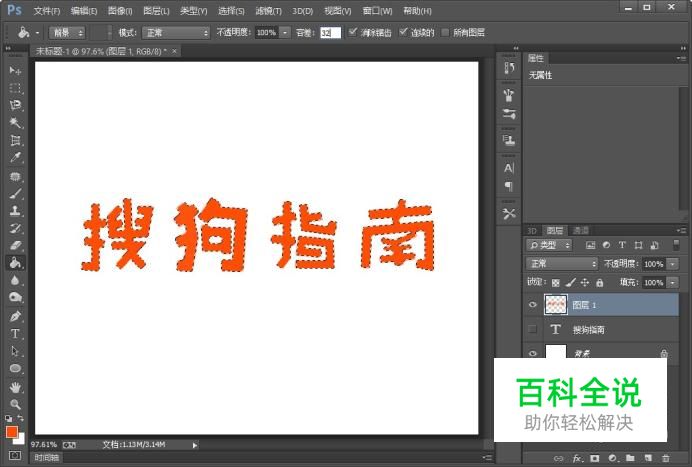Open the status bar info arrow
Screen dimensions: 692x467
195,445
